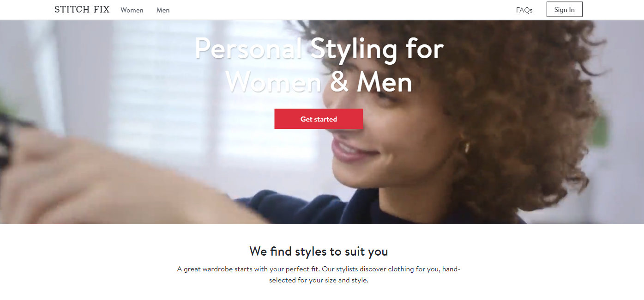Click the Sign In button

point(564,10)
